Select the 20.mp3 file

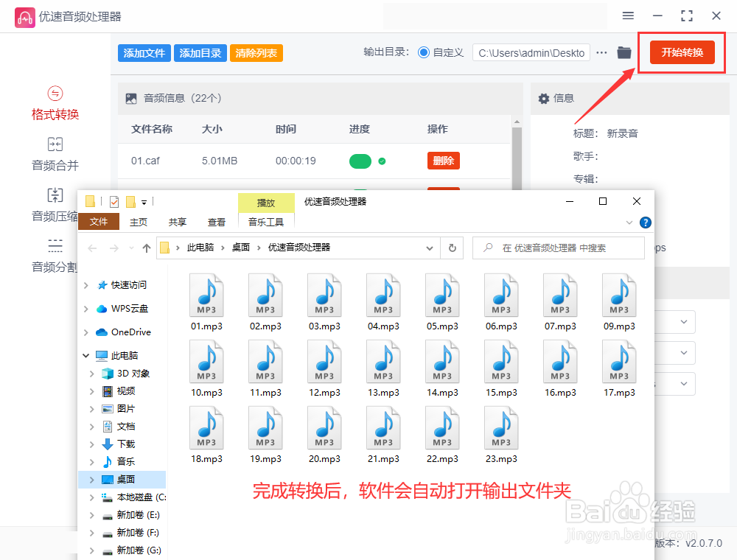point(324,435)
